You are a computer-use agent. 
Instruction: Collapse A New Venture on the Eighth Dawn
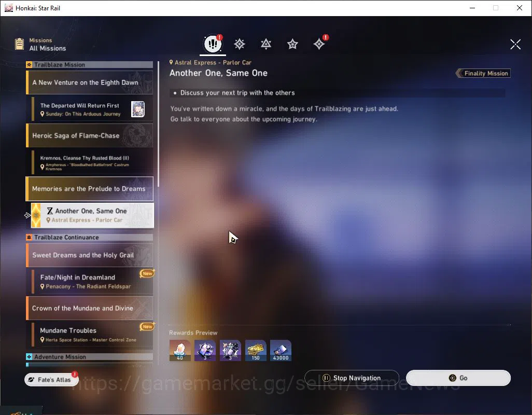(90, 82)
